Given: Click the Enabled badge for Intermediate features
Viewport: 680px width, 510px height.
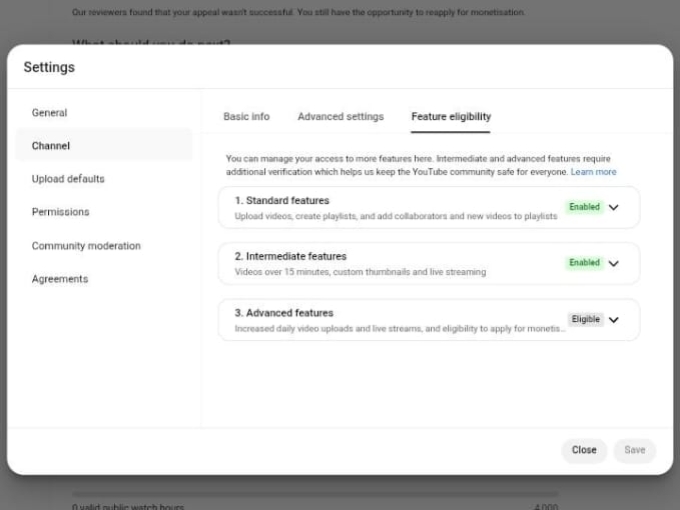Looking at the screenshot, I should pos(584,263).
